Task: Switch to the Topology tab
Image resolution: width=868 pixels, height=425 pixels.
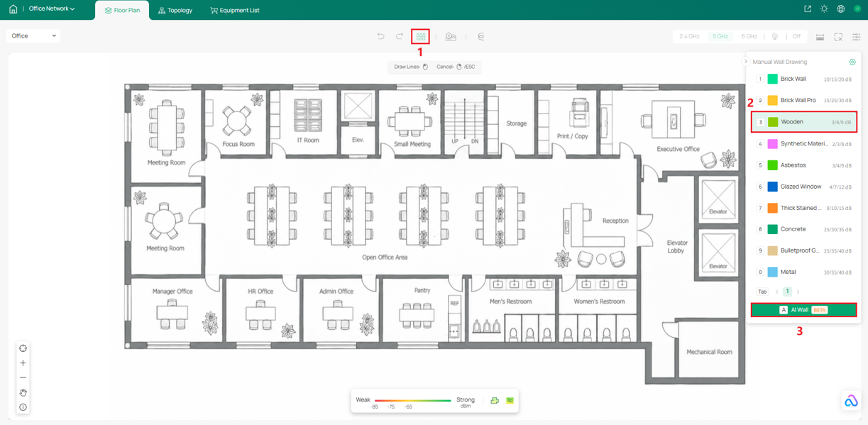Action: [175, 11]
